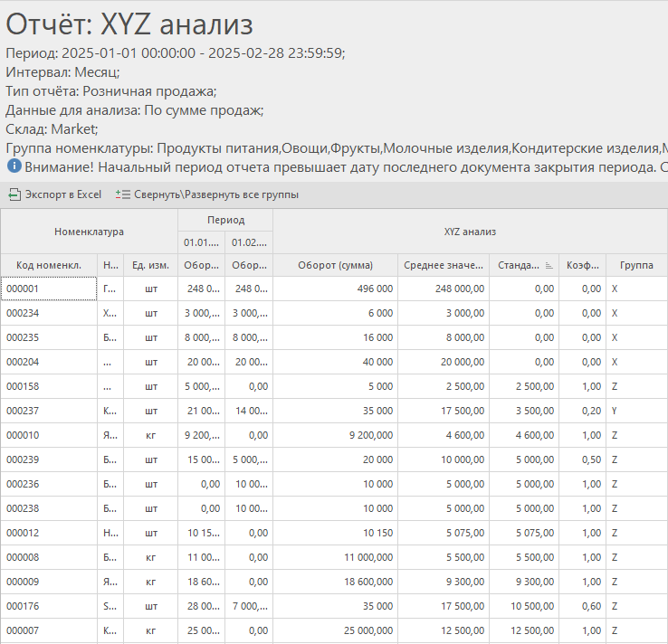
Task: Select the 'Коэф...' column header
Action: (x=582, y=265)
